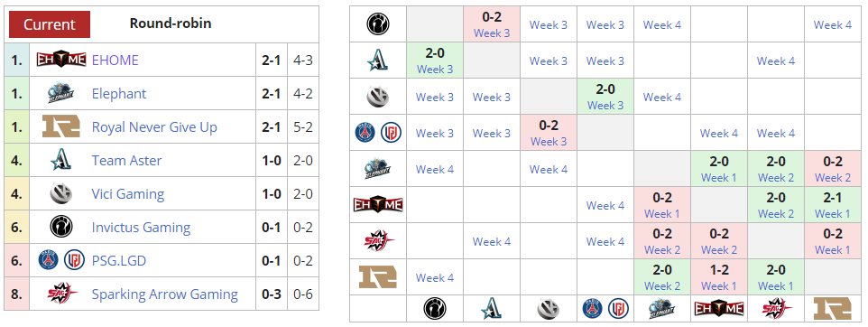Click the Vici Gaming logo in crosstable bottom row
The image size is (868, 327).
click(x=548, y=308)
